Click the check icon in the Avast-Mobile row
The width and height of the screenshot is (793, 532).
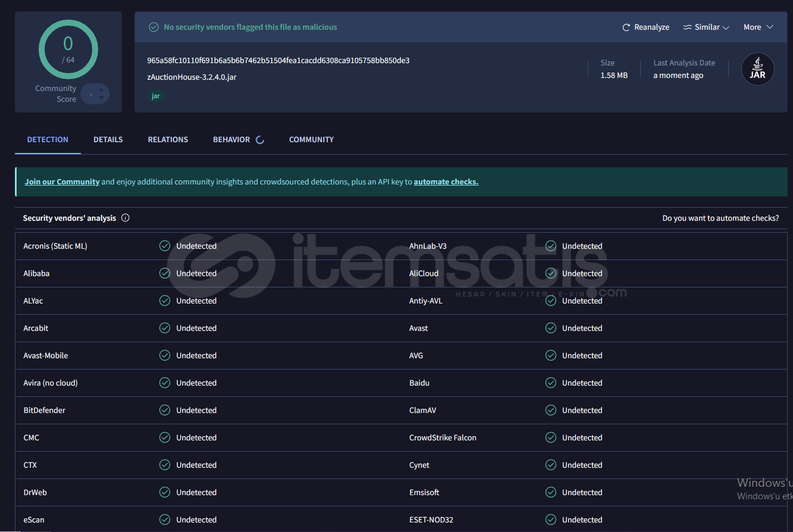(165, 355)
